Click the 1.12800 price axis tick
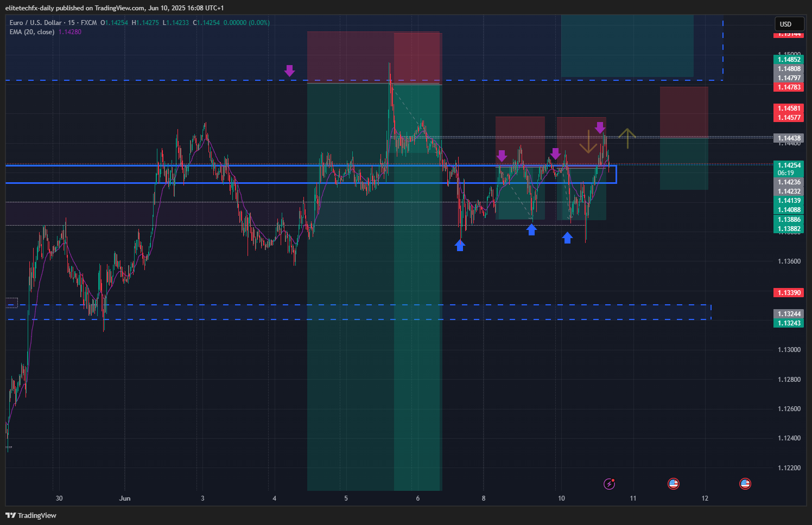This screenshot has width=812, height=525. [x=789, y=380]
